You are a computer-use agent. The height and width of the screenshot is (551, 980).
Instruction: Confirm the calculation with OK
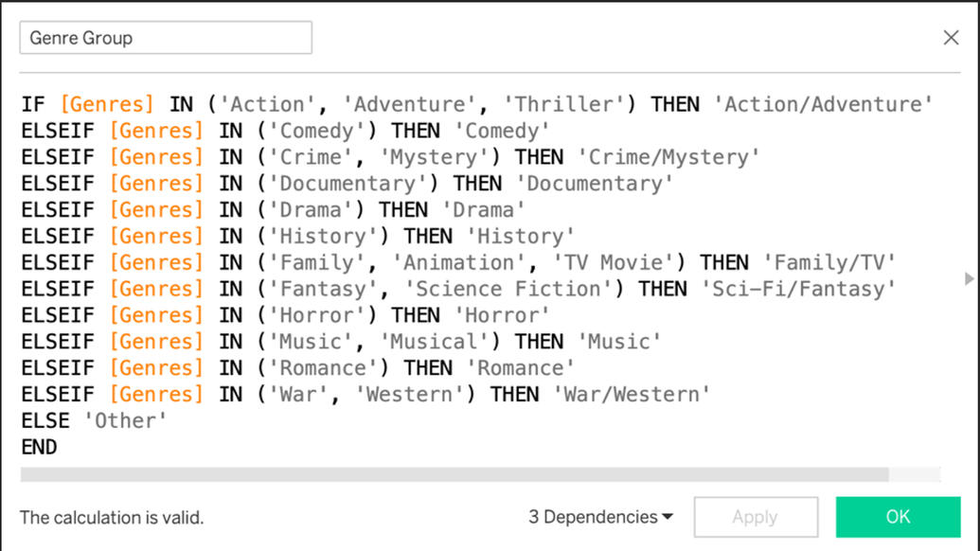click(x=898, y=517)
